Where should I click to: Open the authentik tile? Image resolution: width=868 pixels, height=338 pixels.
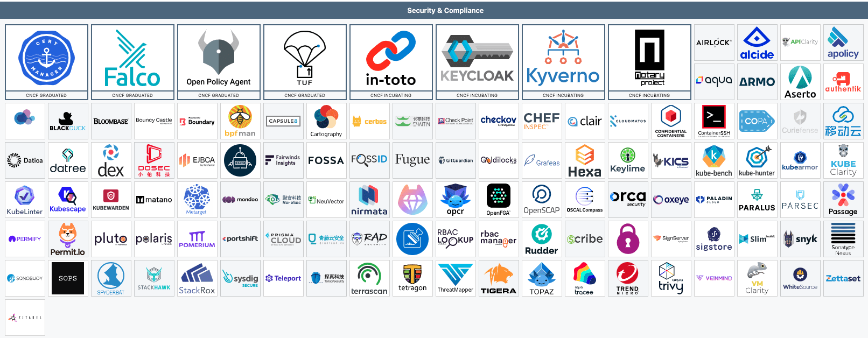coord(843,82)
